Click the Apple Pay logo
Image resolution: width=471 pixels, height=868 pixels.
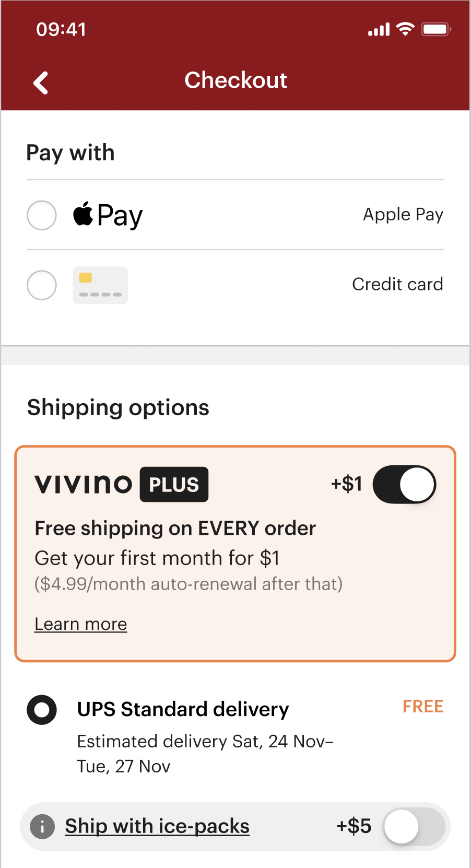pyautogui.click(x=108, y=215)
